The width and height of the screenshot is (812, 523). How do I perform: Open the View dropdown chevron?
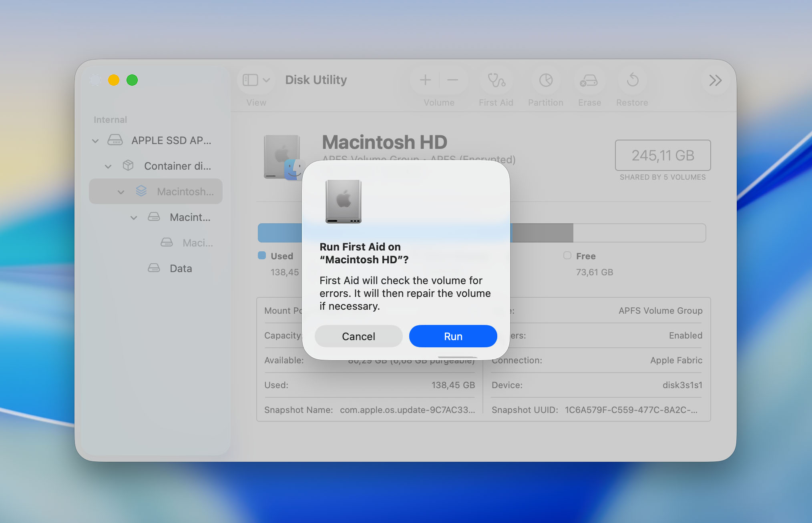(267, 80)
